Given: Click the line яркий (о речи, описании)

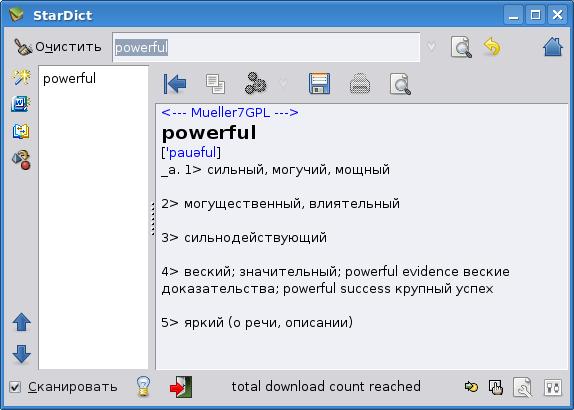Looking at the screenshot, I should tap(268, 323).
